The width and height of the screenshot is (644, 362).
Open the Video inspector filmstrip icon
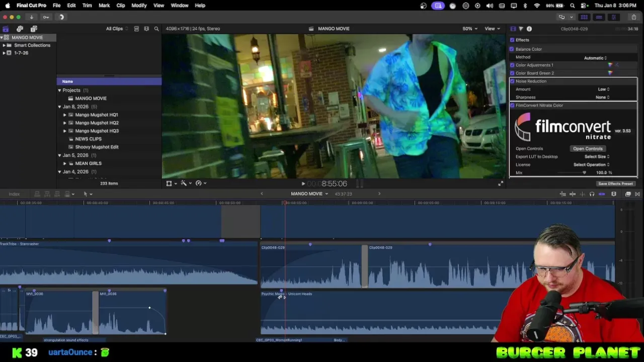[513, 29]
